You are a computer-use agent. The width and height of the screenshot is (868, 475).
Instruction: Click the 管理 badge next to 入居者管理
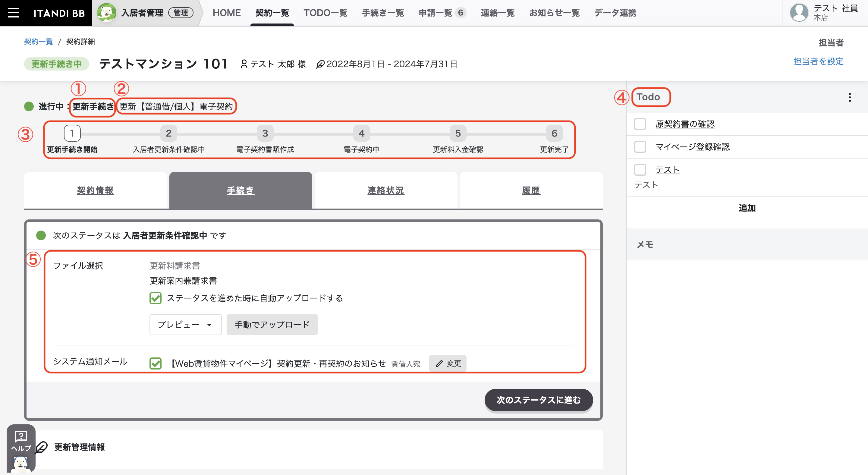[181, 13]
